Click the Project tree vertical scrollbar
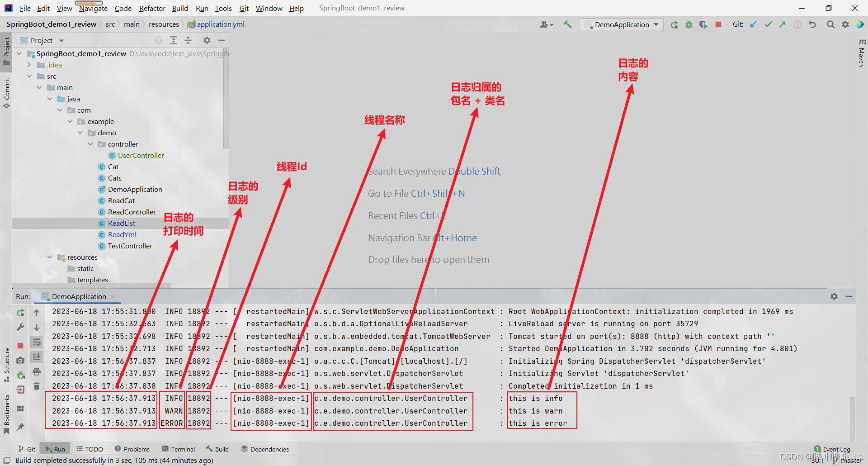 (226, 99)
